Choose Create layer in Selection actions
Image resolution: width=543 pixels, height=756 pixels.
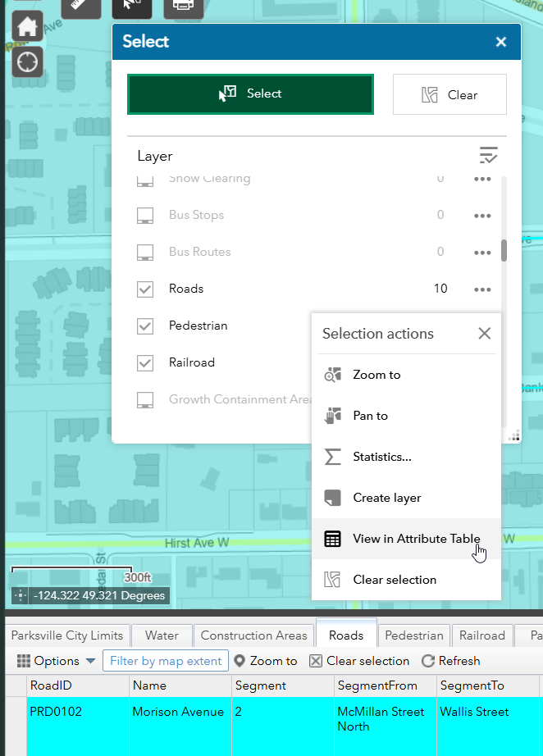pyautogui.click(x=407, y=498)
